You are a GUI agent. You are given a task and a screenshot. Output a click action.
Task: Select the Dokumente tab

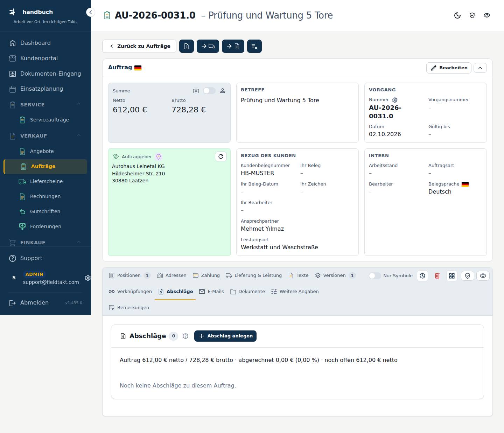click(248, 292)
